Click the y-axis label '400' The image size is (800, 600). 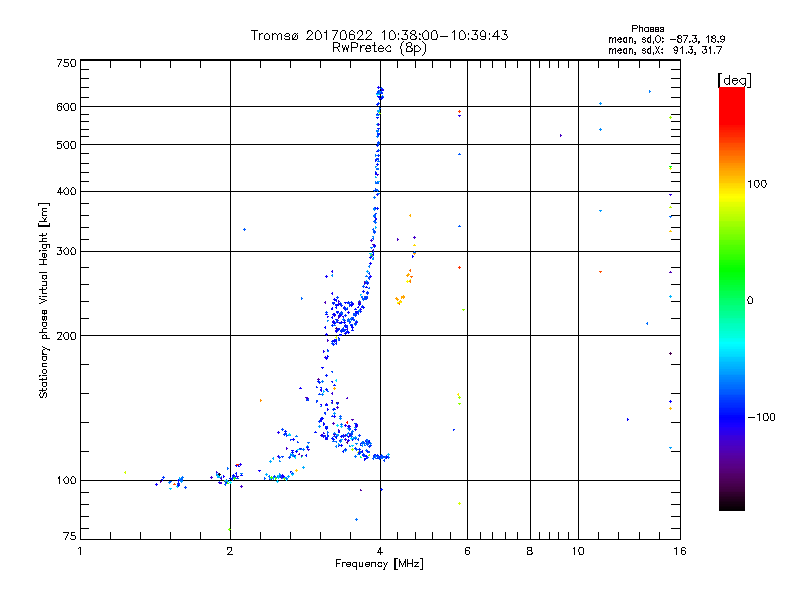(x=66, y=191)
